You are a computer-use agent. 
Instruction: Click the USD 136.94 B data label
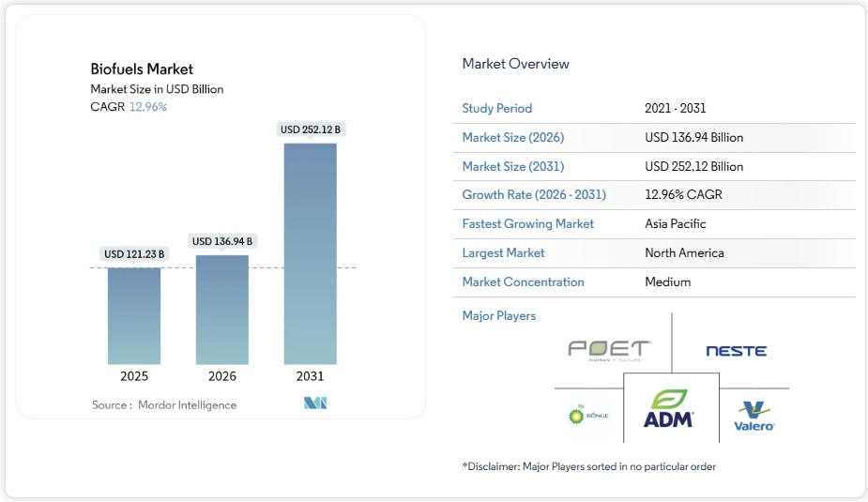tap(222, 241)
